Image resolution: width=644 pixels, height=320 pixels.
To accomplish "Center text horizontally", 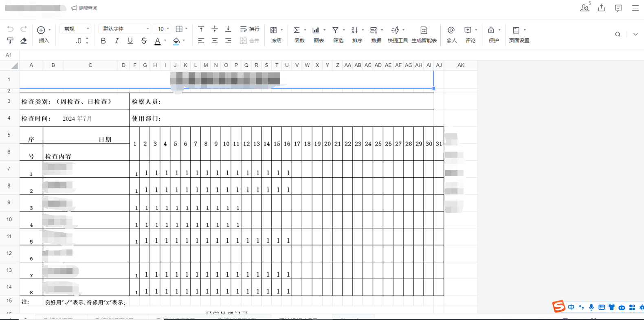I will 215,41.
